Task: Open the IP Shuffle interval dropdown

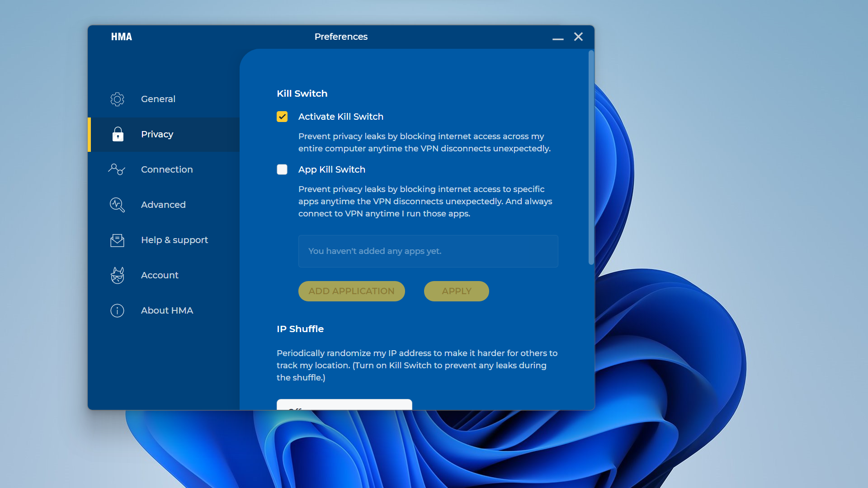Action: pyautogui.click(x=344, y=404)
